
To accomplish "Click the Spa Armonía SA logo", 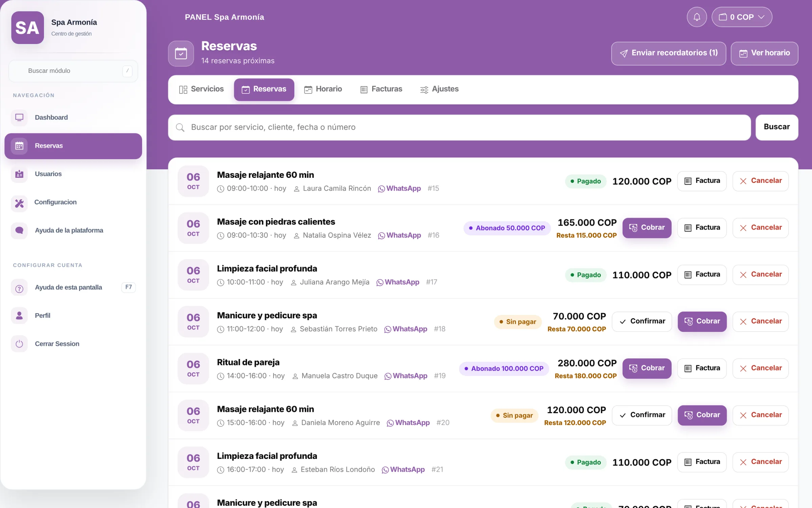I will tap(27, 27).
